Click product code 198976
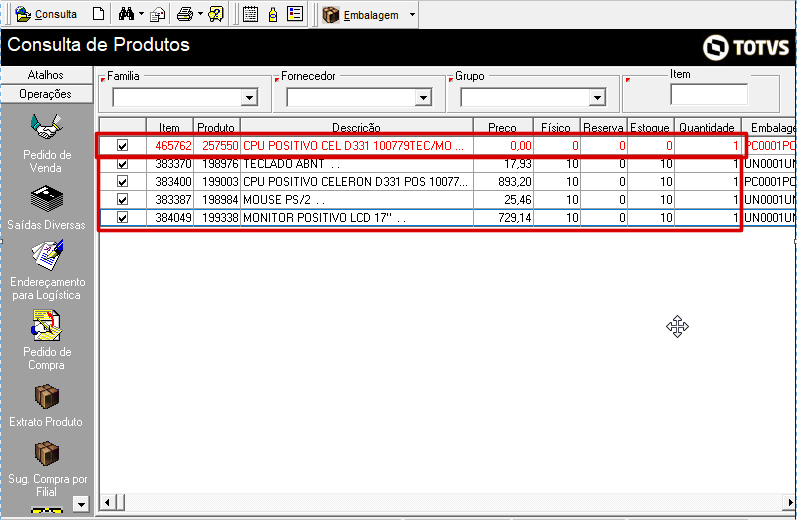Image resolution: width=797 pixels, height=520 pixels. pos(220,164)
